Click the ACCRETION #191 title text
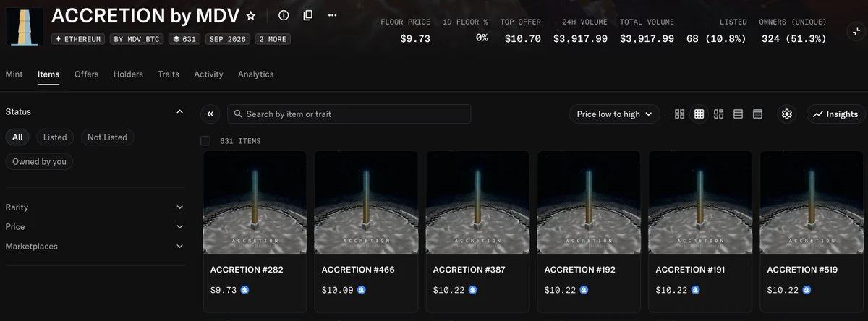The image size is (868, 321). click(692, 270)
